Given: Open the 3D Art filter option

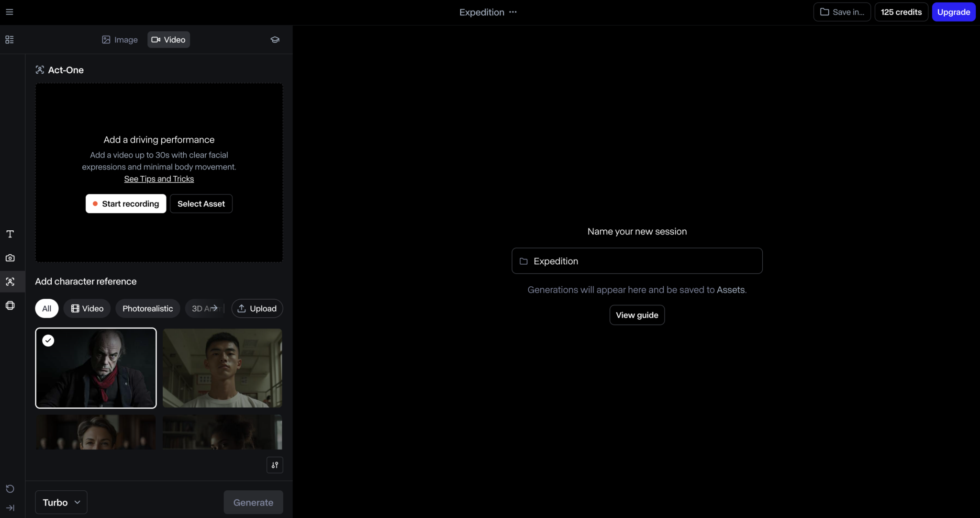Looking at the screenshot, I should pos(204,308).
